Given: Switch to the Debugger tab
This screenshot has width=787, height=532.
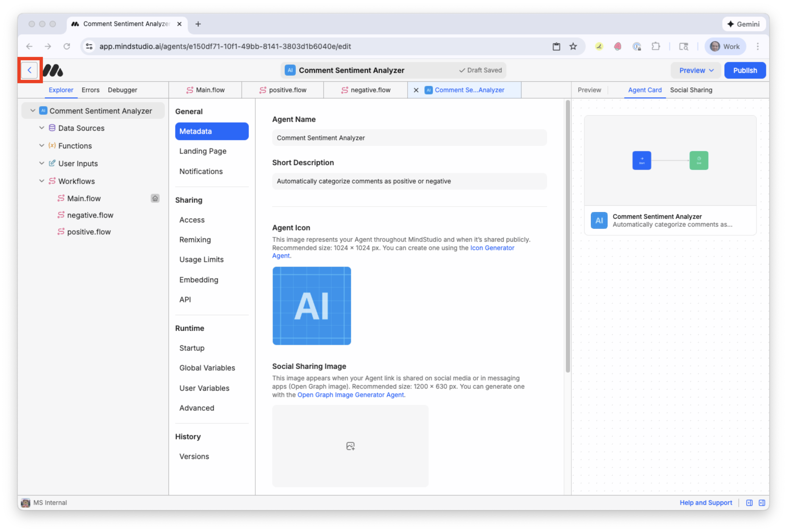Looking at the screenshot, I should (122, 90).
